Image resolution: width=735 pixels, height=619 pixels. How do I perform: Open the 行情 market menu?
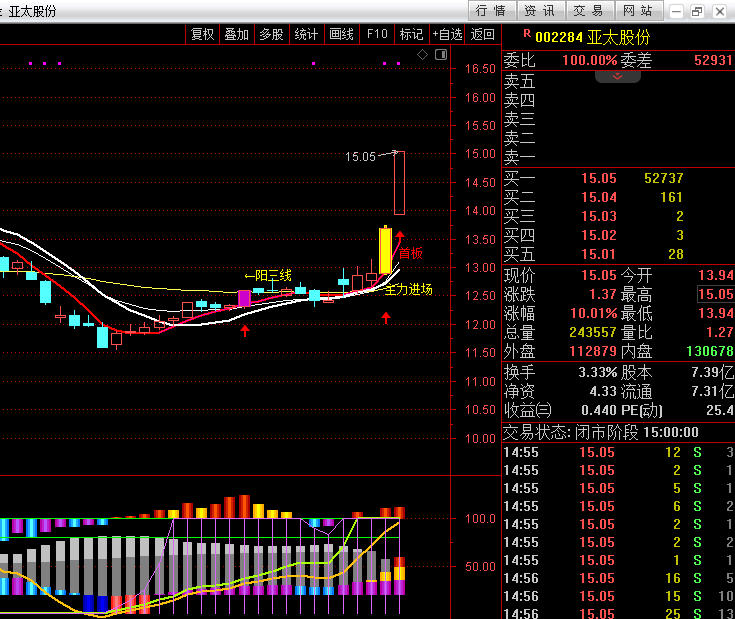tap(491, 11)
